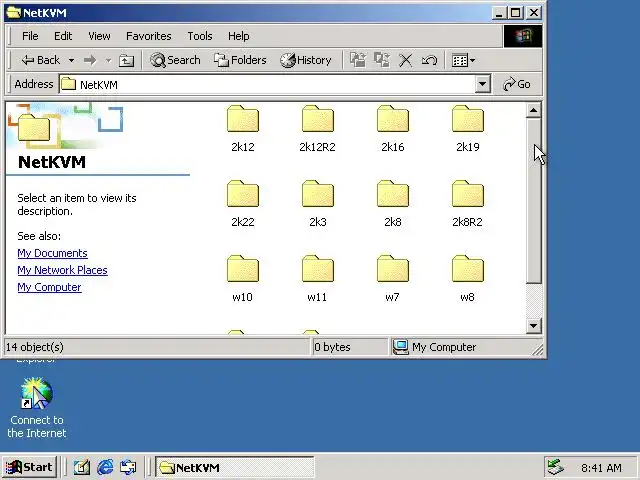This screenshot has height=480, width=640.
Task: Click the vertical scrollbar thumb
Action: coord(533,200)
